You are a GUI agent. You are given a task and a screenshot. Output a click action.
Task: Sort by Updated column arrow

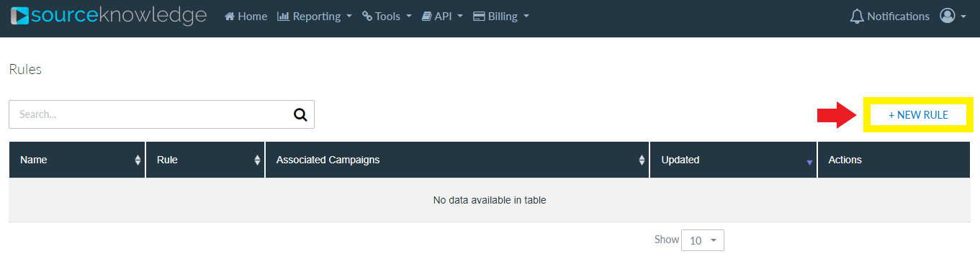809,163
